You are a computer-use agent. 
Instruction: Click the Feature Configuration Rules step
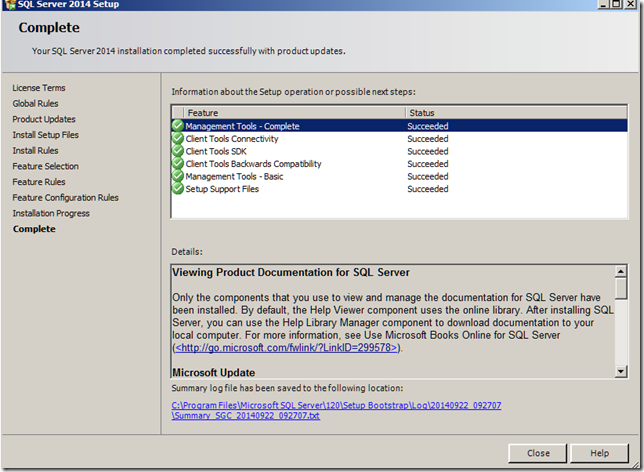65,198
